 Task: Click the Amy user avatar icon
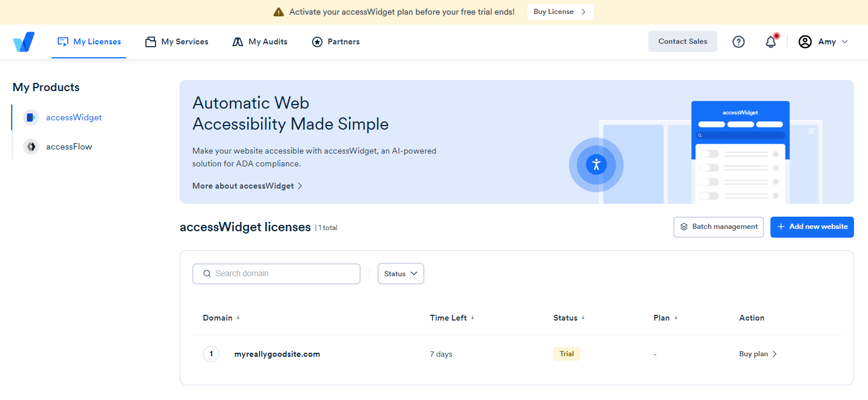[805, 42]
